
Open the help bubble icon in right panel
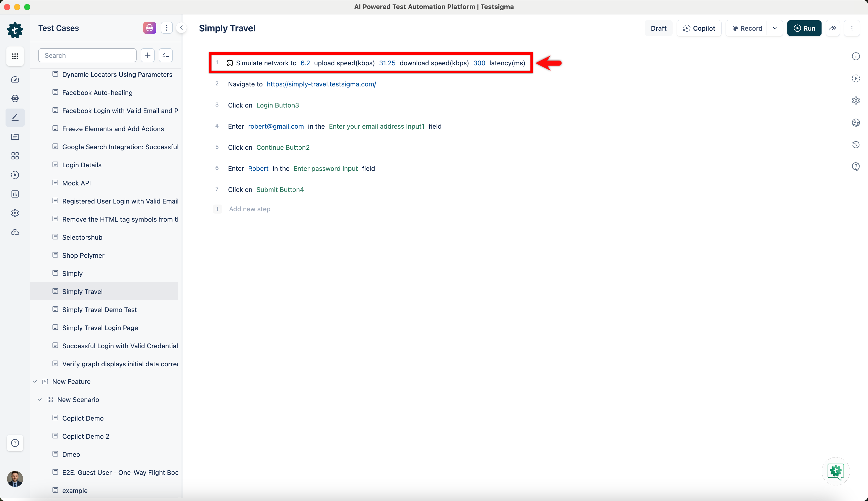[856, 167]
